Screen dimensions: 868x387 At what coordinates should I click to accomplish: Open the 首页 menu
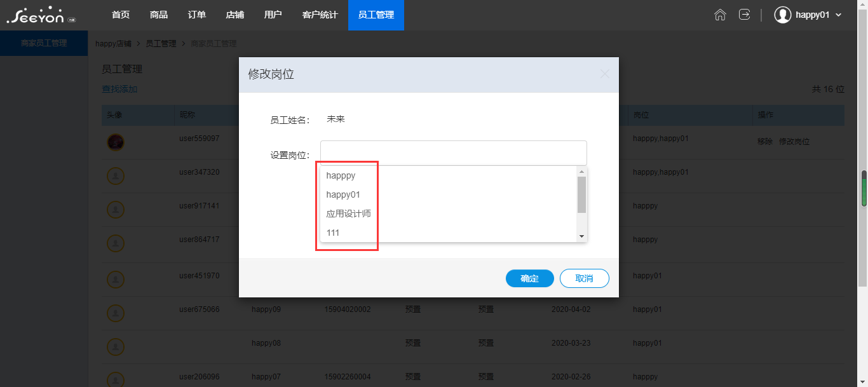point(121,15)
